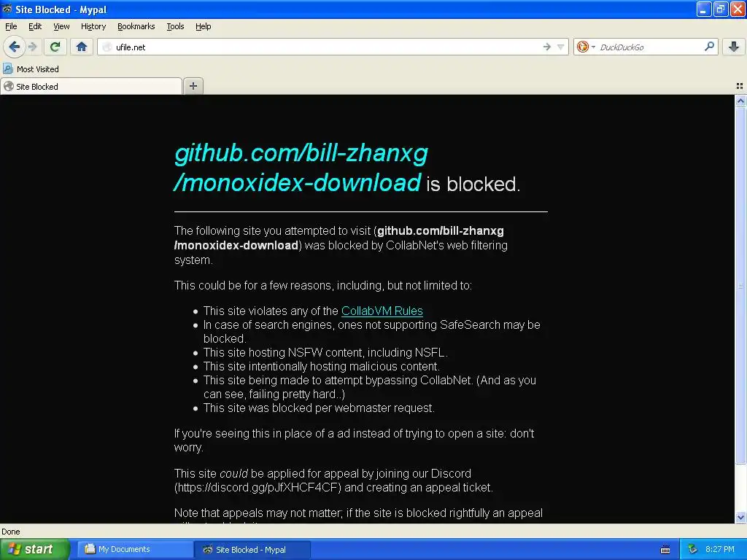Open a new tab with plus button
The image size is (747, 560).
click(x=193, y=86)
